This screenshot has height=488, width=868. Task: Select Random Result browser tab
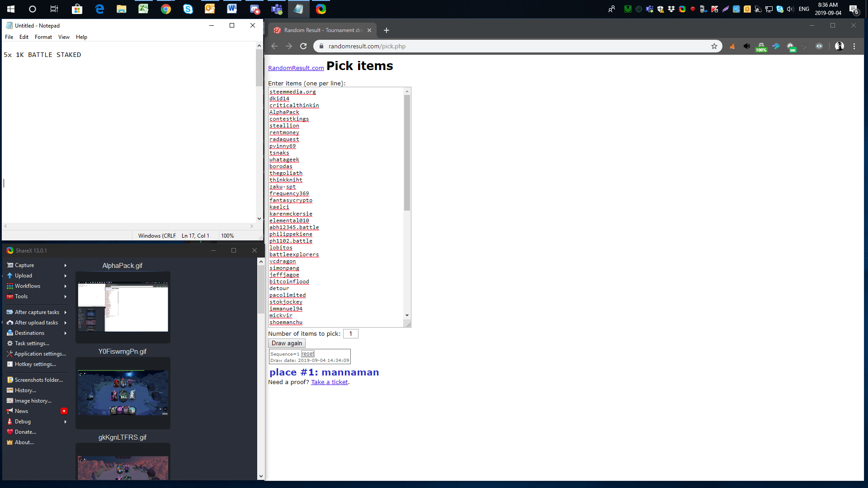[x=323, y=30]
